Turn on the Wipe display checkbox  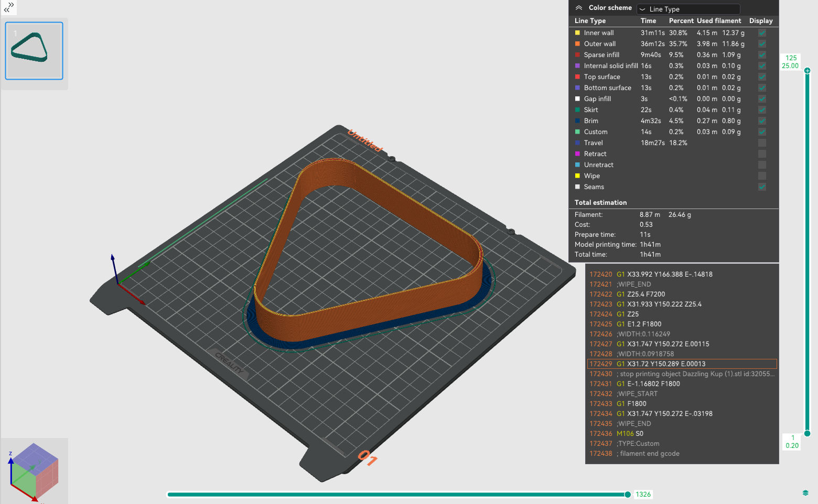click(762, 176)
